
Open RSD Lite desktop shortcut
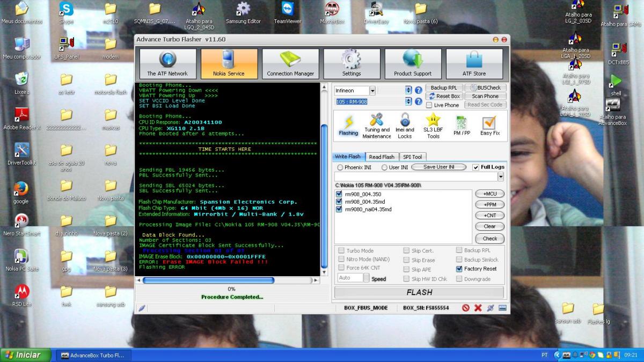click(x=22, y=295)
